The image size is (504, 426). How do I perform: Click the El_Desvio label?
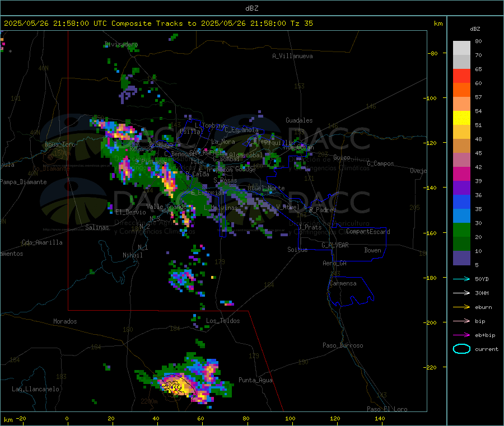[x=131, y=212]
